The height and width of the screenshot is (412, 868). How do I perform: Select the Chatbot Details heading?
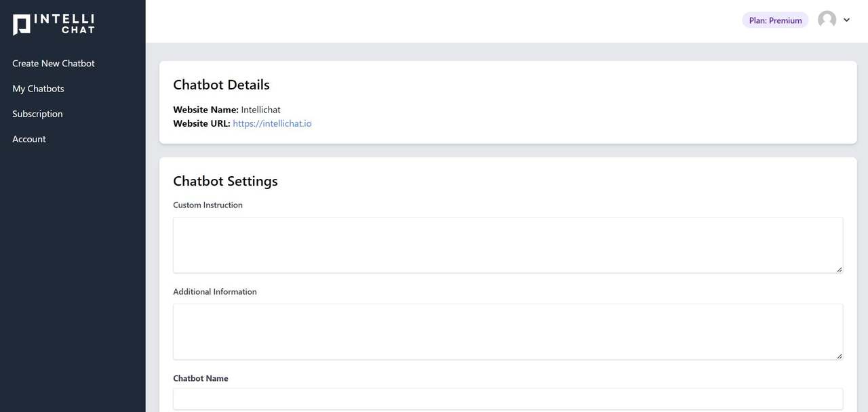(221, 85)
